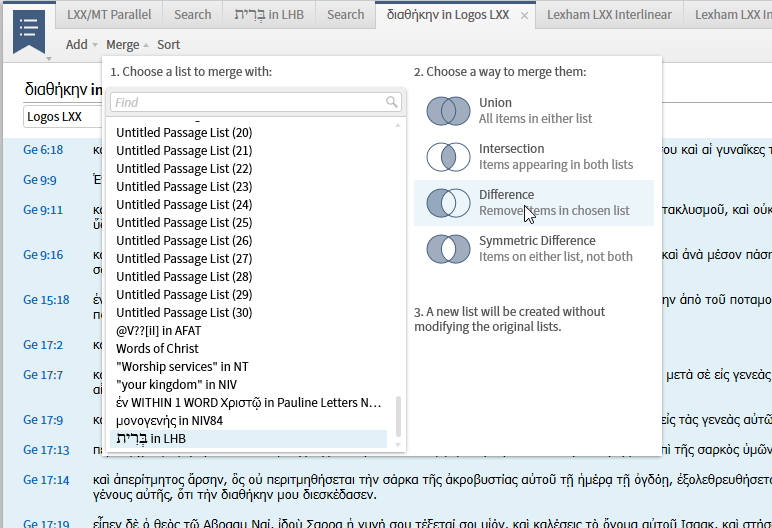The image size is (772, 528).
Task: Open the Add dropdown menu
Action: [x=81, y=44]
